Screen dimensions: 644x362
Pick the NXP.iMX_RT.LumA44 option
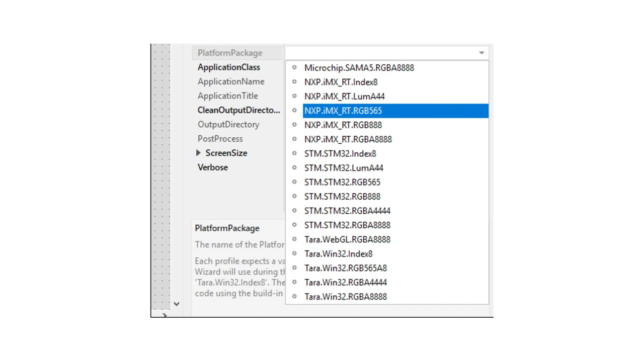(x=344, y=97)
